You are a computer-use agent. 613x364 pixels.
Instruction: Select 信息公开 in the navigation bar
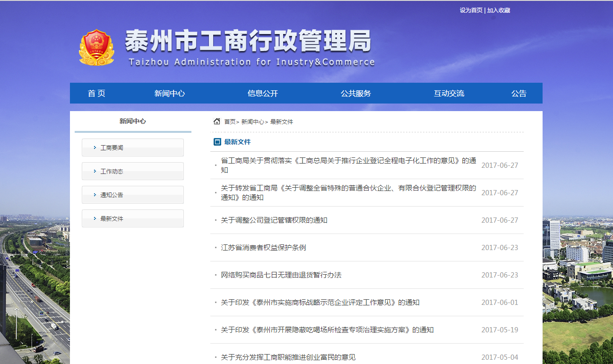[x=262, y=93]
